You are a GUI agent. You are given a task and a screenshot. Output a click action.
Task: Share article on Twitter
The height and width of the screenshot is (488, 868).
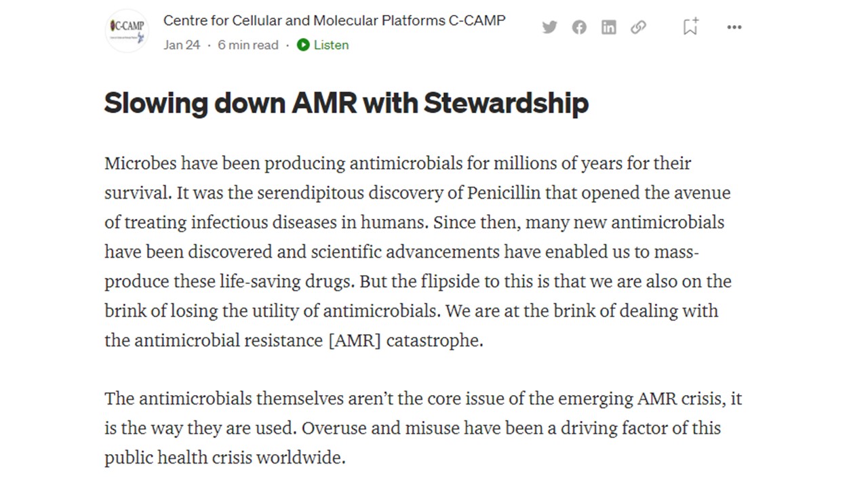549,27
